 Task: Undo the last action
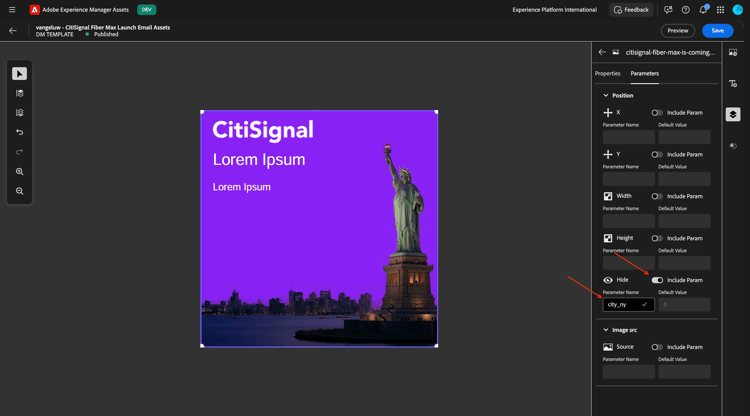tap(20, 132)
